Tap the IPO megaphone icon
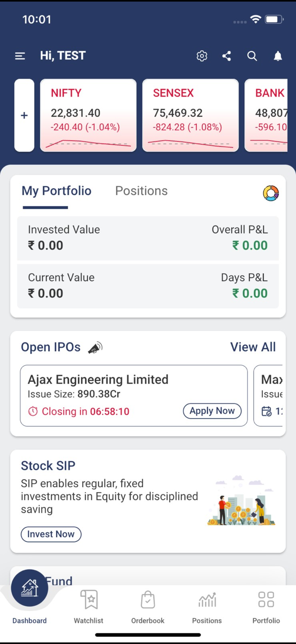The width and height of the screenshot is (296, 644). [x=95, y=348]
